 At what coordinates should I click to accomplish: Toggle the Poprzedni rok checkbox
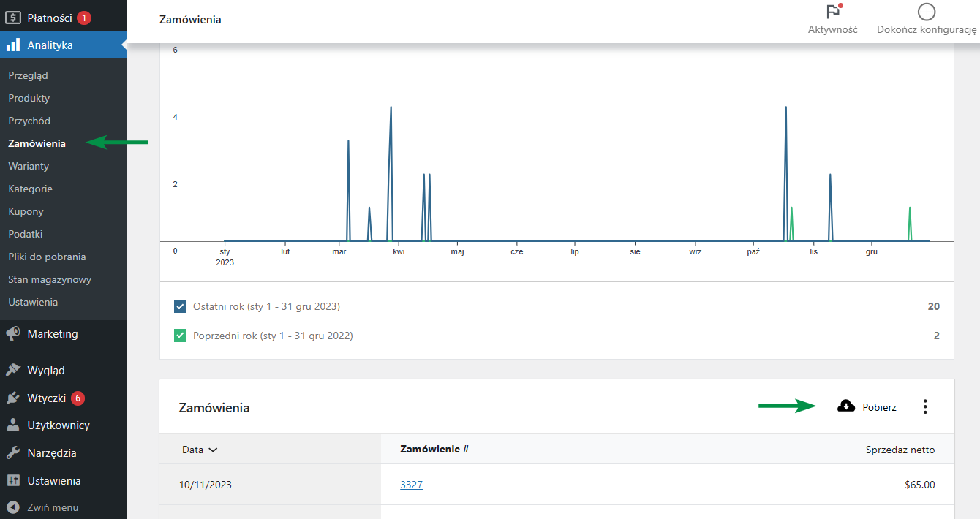(181, 336)
